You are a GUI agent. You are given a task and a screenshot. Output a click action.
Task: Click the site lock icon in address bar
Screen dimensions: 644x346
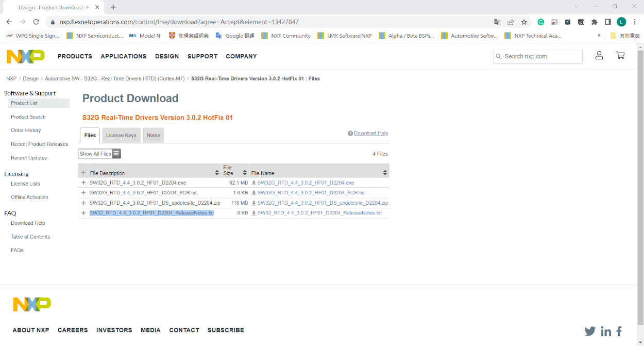[53, 22]
